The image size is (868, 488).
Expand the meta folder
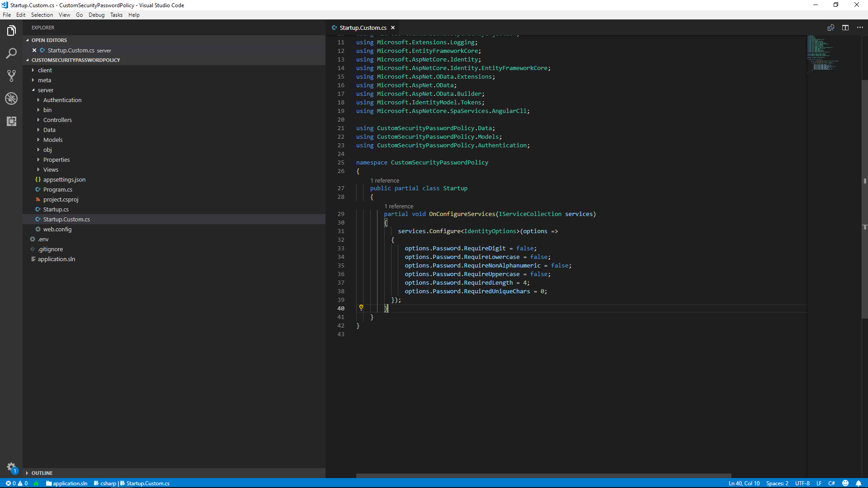click(174, 80)
